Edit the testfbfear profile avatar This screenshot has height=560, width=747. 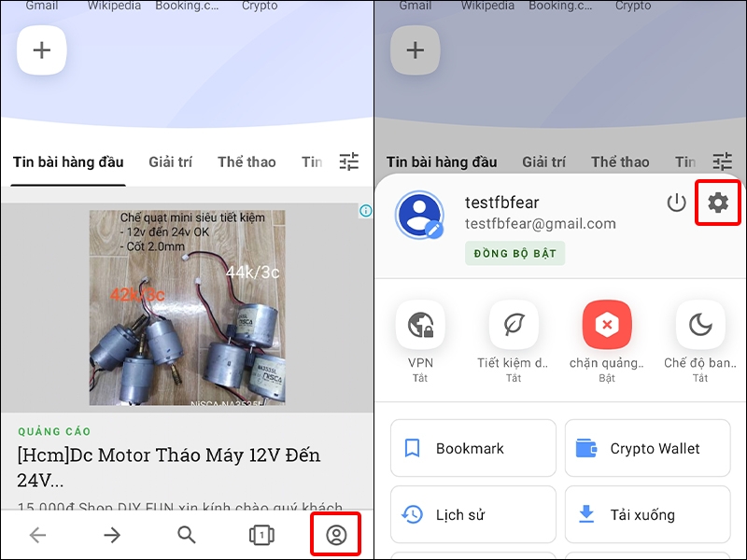point(419,216)
